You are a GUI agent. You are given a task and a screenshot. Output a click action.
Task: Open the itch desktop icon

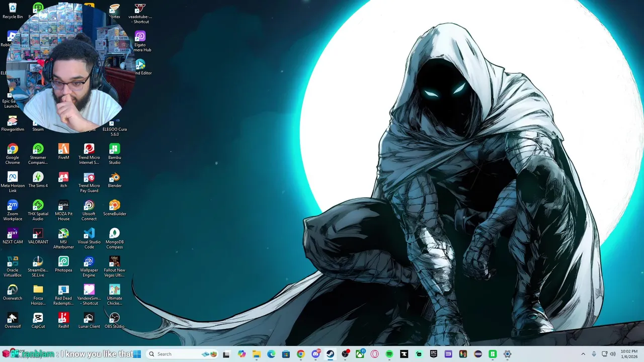coord(63,180)
